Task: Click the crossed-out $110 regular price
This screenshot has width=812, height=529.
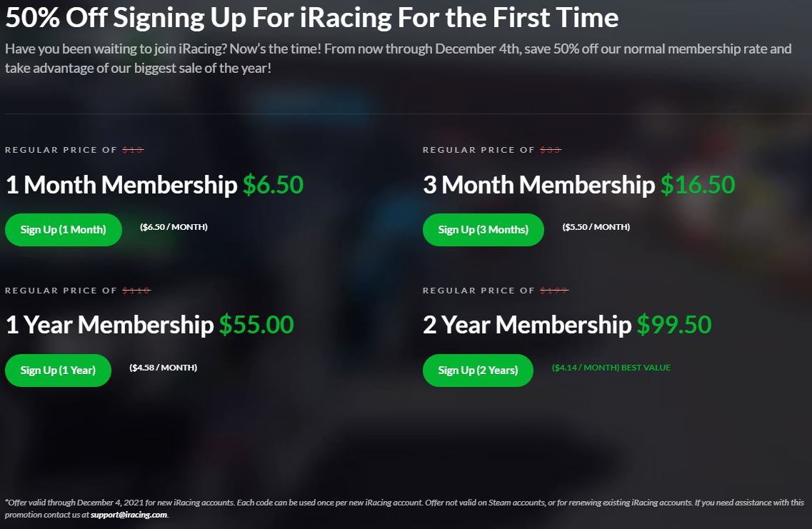Action: 136,291
